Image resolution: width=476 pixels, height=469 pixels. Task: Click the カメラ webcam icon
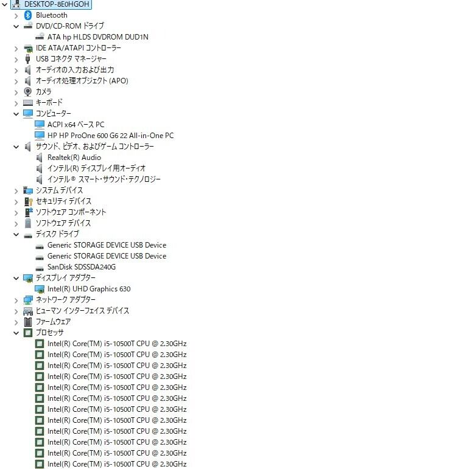pos(27,92)
